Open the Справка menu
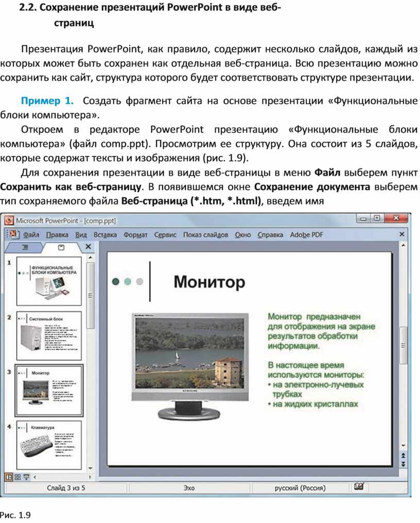420x523 pixels. point(270,235)
